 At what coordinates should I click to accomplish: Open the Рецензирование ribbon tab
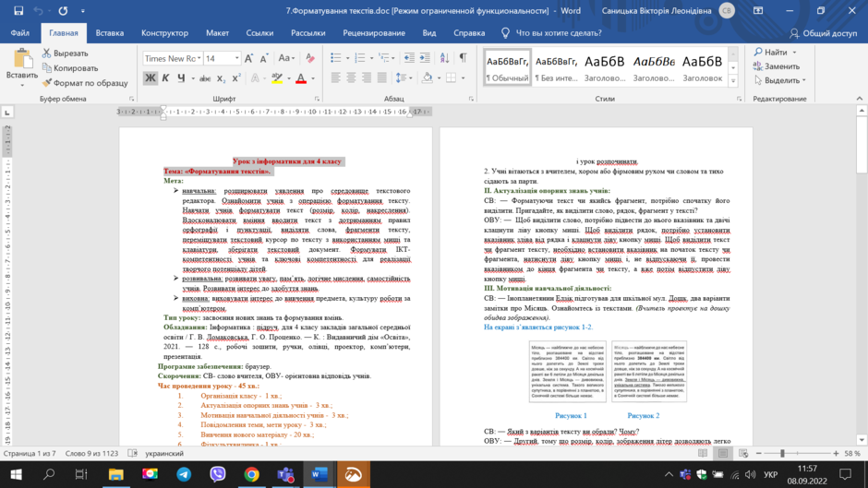[374, 33]
